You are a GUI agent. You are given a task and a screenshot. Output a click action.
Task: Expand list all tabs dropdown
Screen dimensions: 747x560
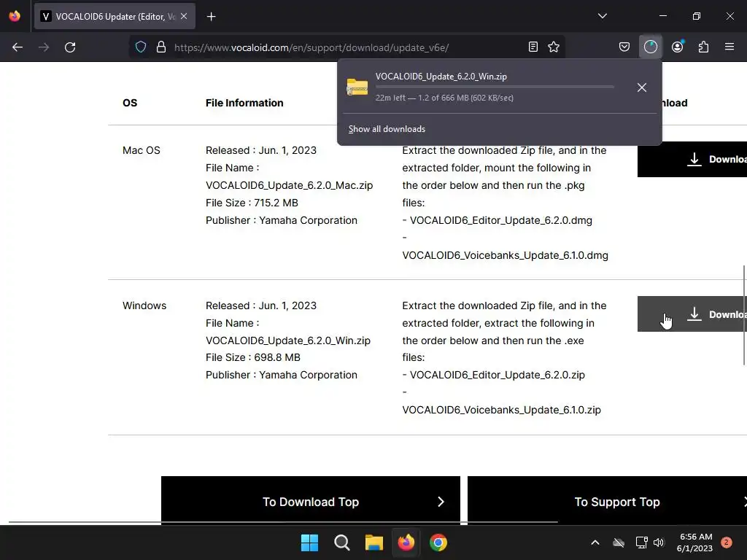coord(602,16)
